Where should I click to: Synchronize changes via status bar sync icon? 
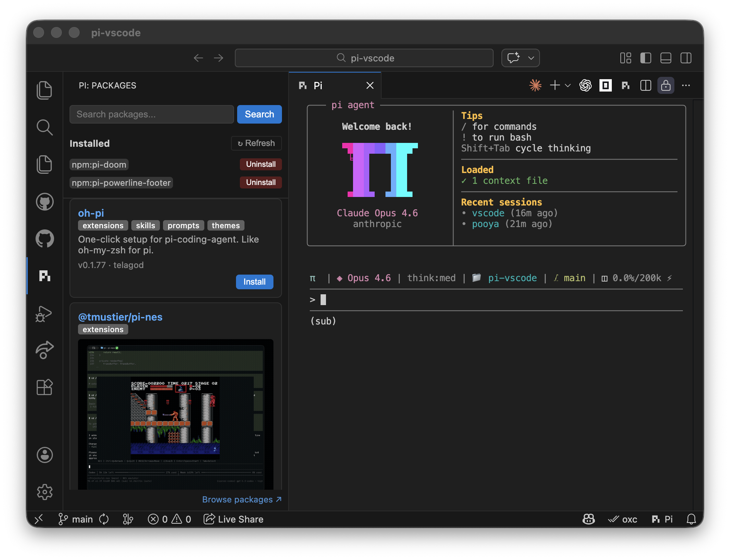pyautogui.click(x=104, y=519)
